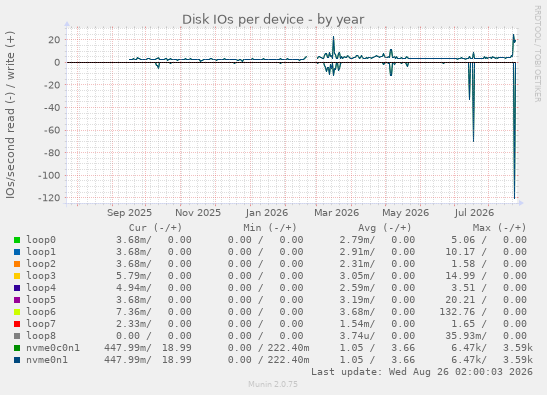Click the loop4 dark blue swatch
The height and width of the screenshot is (395, 547).
click(x=17, y=288)
